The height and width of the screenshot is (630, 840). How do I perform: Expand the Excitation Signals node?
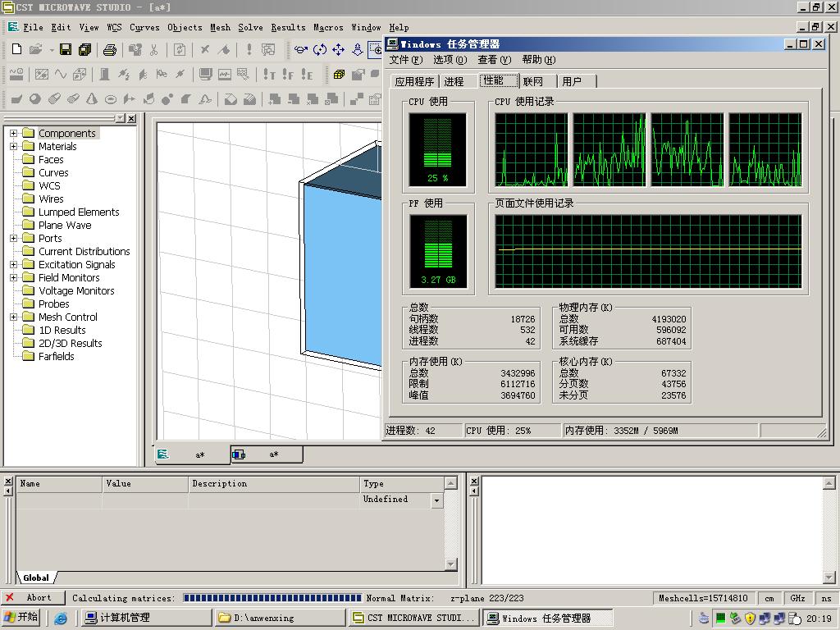(13, 265)
